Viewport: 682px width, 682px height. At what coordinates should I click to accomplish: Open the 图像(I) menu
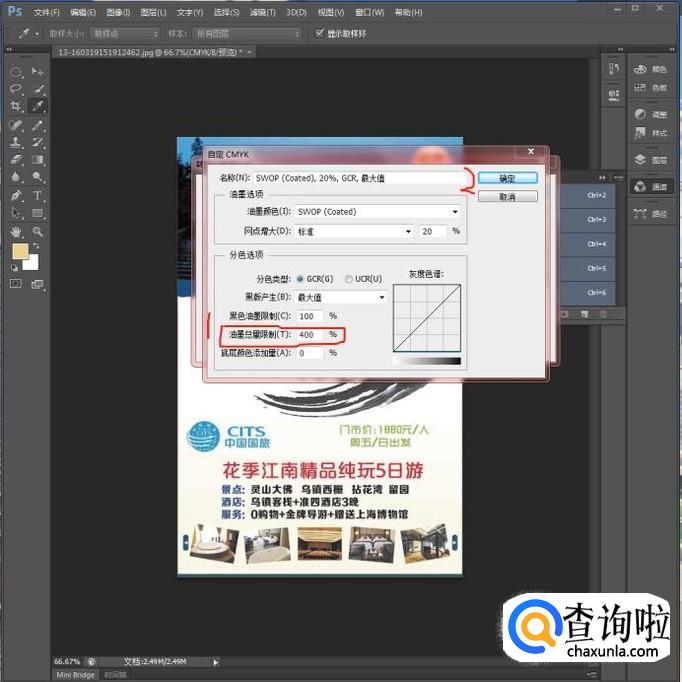pos(118,12)
